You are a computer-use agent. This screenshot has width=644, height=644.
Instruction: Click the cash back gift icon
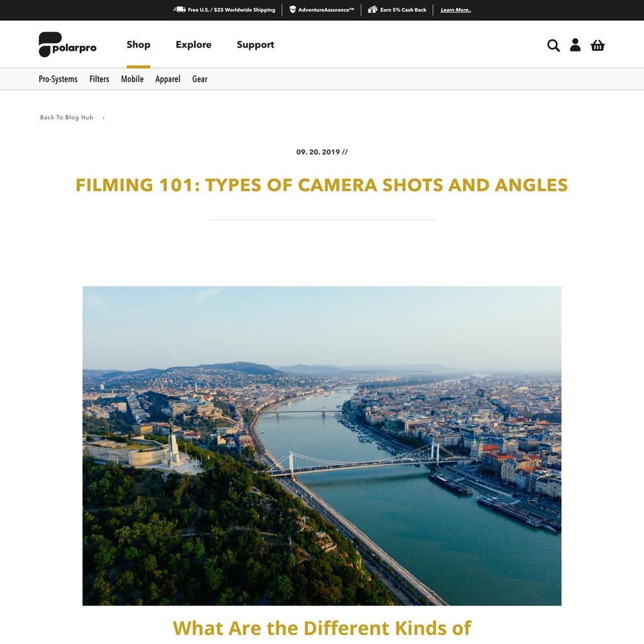click(x=372, y=10)
